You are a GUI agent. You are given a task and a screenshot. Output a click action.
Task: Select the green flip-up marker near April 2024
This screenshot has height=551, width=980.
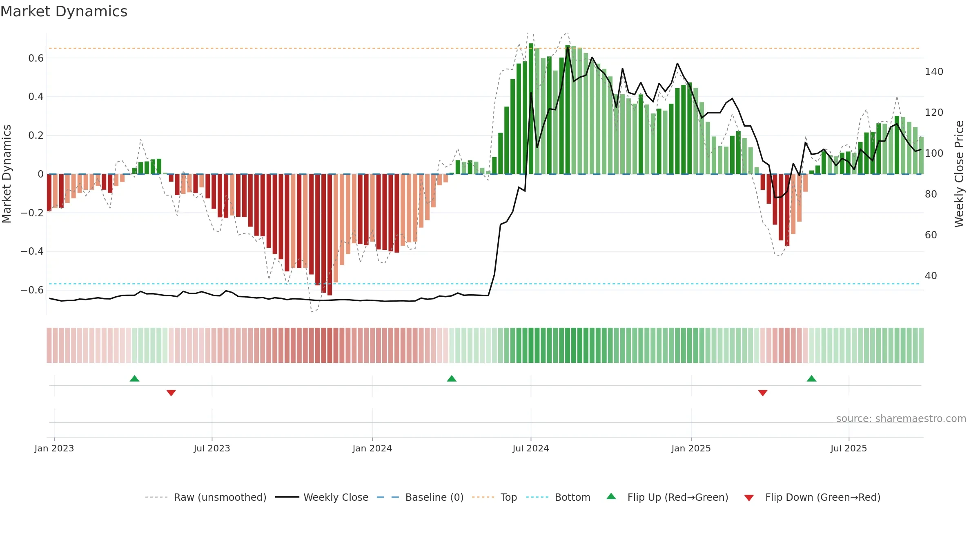coord(452,378)
